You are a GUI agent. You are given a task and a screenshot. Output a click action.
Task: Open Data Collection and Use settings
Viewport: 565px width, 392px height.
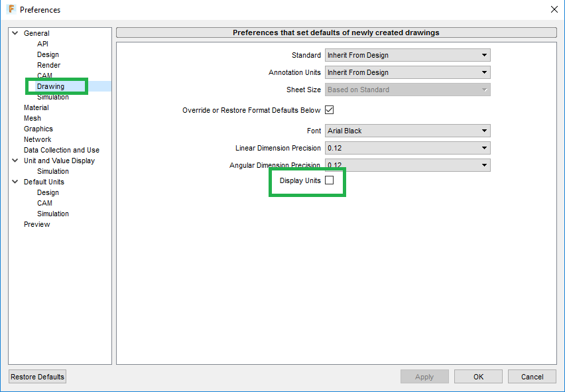(61, 149)
